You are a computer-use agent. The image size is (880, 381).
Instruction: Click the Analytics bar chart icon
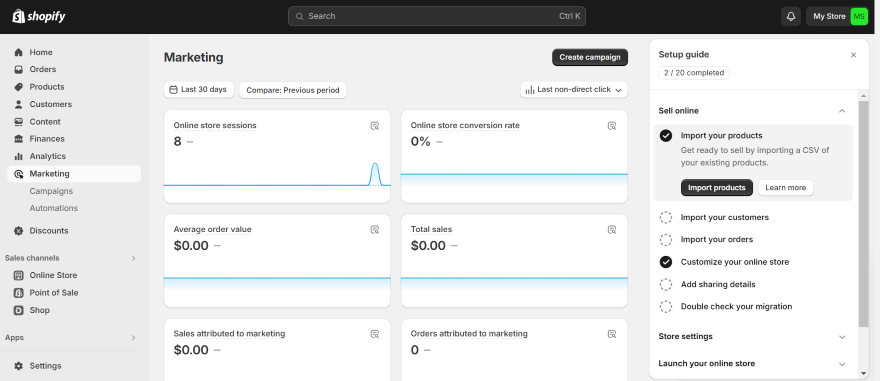pyautogui.click(x=19, y=156)
